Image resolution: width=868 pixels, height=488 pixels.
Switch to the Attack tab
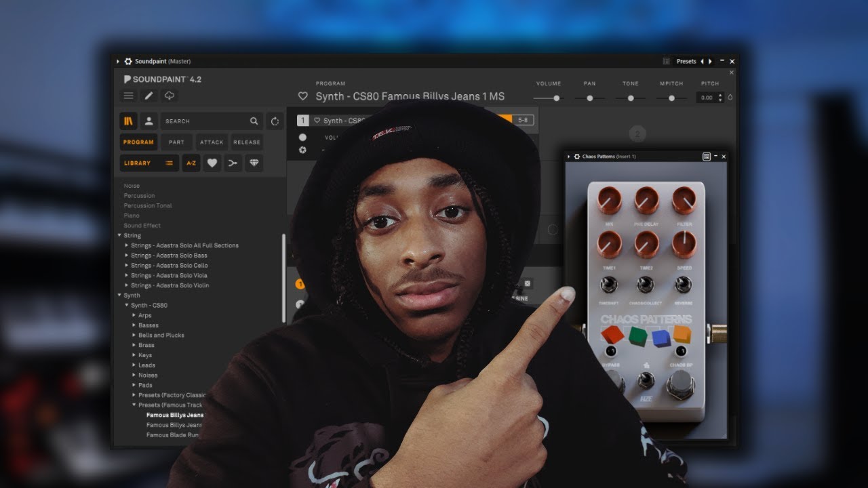(212, 142)
